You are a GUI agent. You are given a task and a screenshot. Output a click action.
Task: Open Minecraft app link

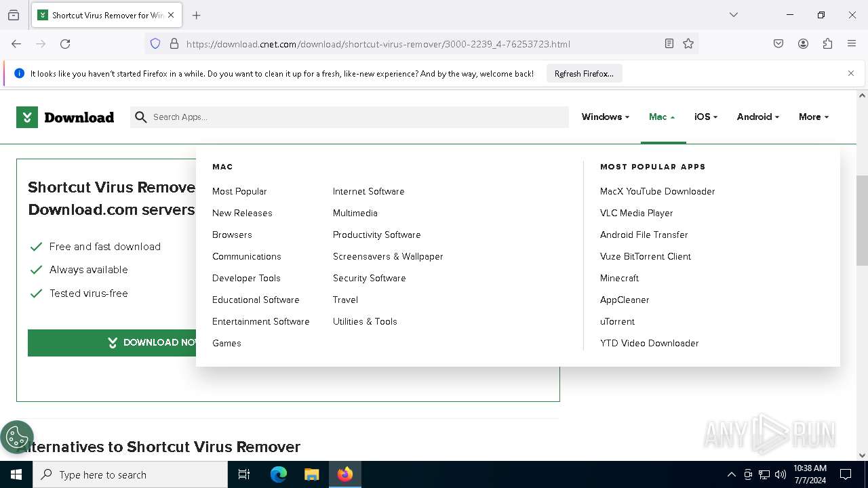[619, 278]
